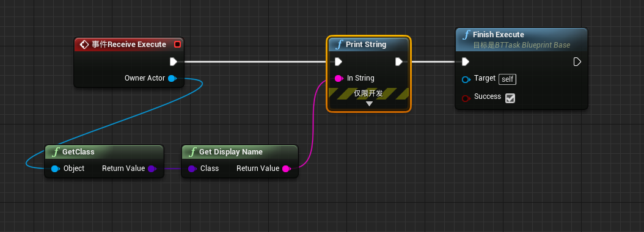Click the Finish Execute exec input pin
Viewport: 644px width, 232px height.
point(466,62)
